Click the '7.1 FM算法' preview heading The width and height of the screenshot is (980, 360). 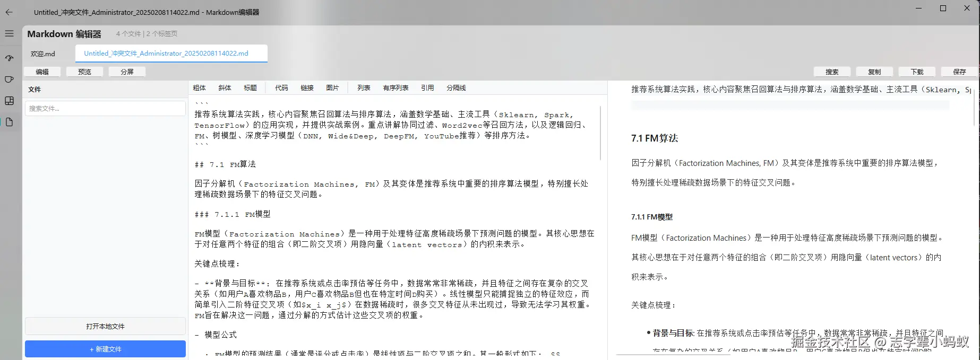click(655, 138)
